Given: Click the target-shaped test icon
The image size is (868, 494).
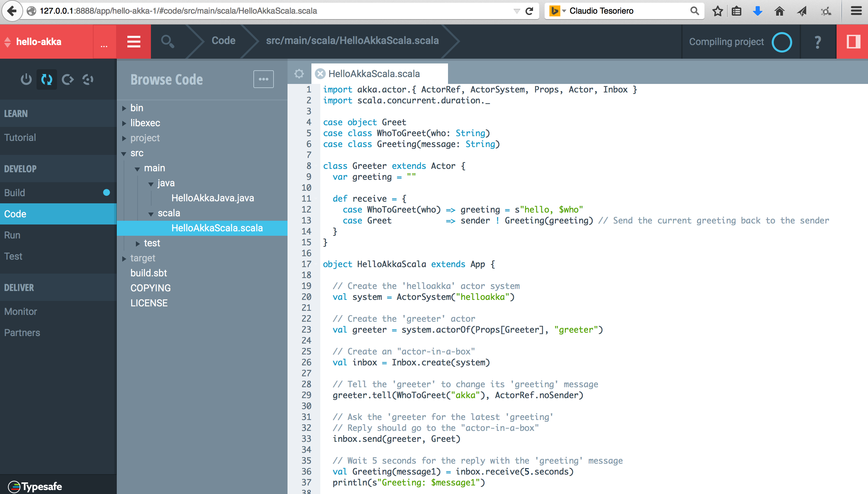Looking at the screenshot, I should click(x=88, y=79).
